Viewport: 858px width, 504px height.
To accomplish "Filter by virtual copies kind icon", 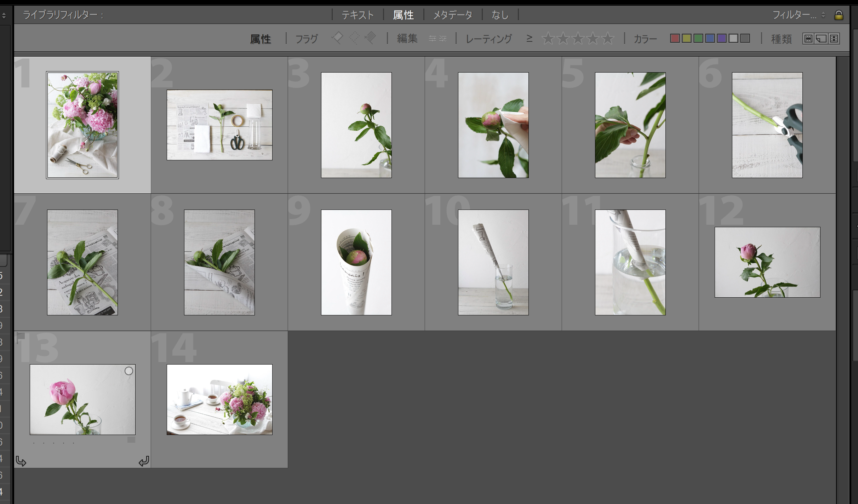I will click(821, 39).
